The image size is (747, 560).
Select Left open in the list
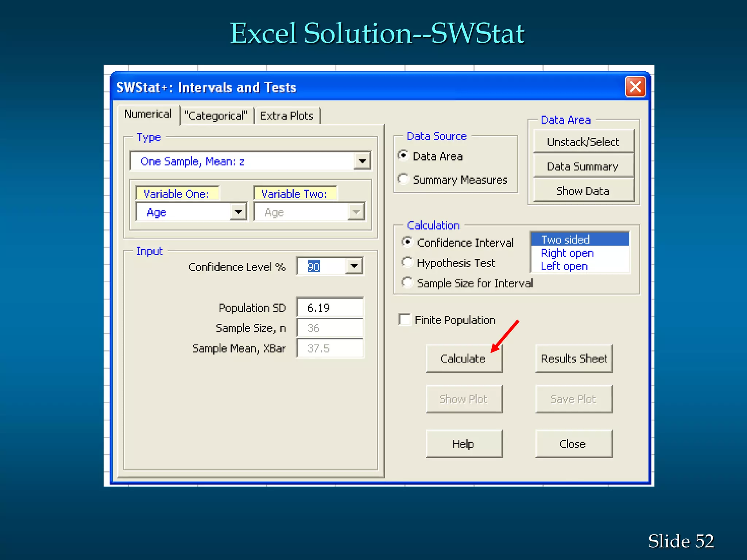pyautogui.click(x=580, y=267)
